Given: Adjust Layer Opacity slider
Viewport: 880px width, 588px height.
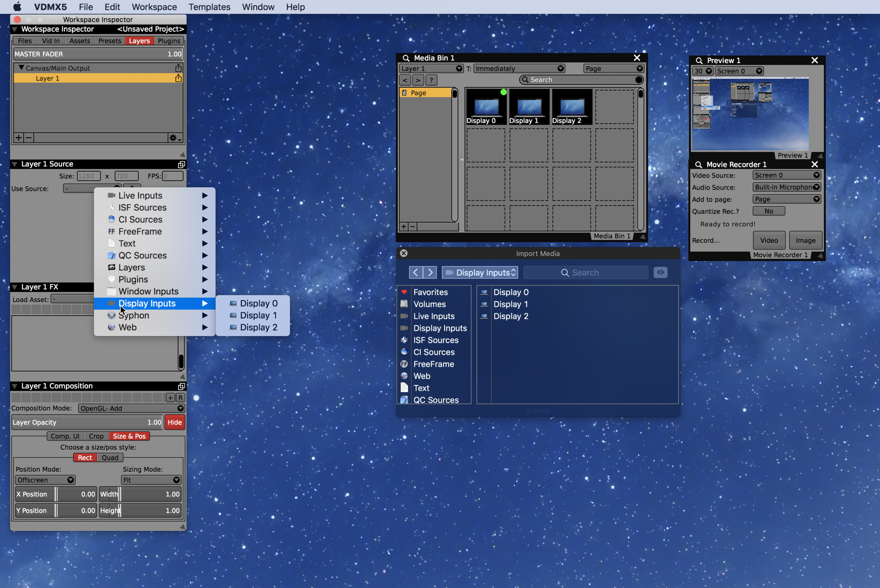Looking at the screenshot, I should (x=87, y=422).
